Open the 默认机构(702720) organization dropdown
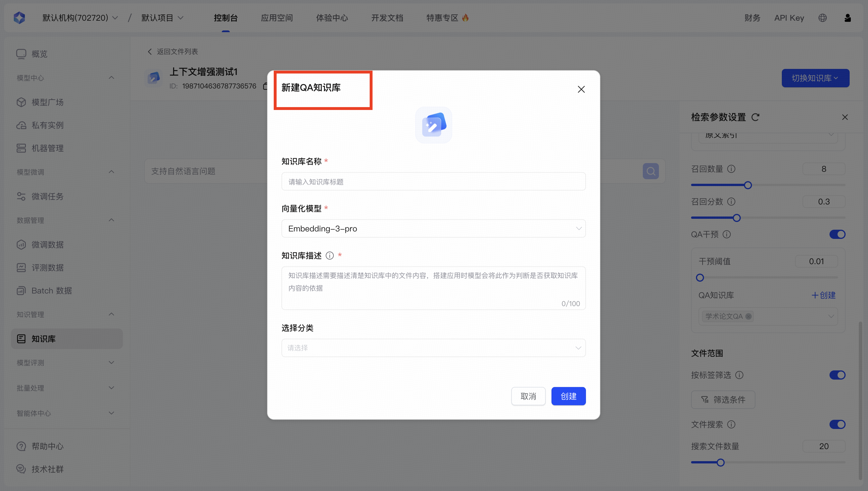Image resolution: width=868 pixels, height=491 pixels. pyautogui.click(x=80, y=18)
